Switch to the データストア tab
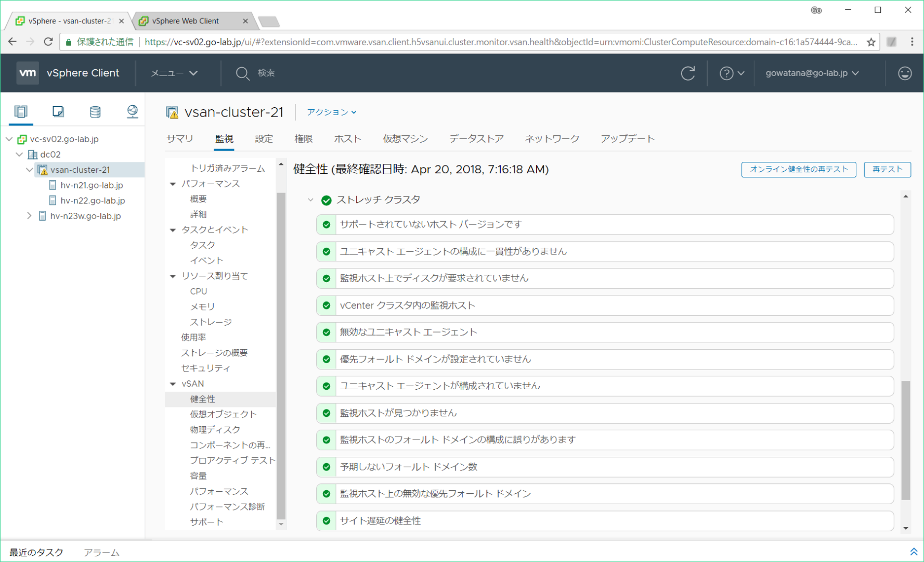Screen dimensions: 924x562 coord(477,138)
